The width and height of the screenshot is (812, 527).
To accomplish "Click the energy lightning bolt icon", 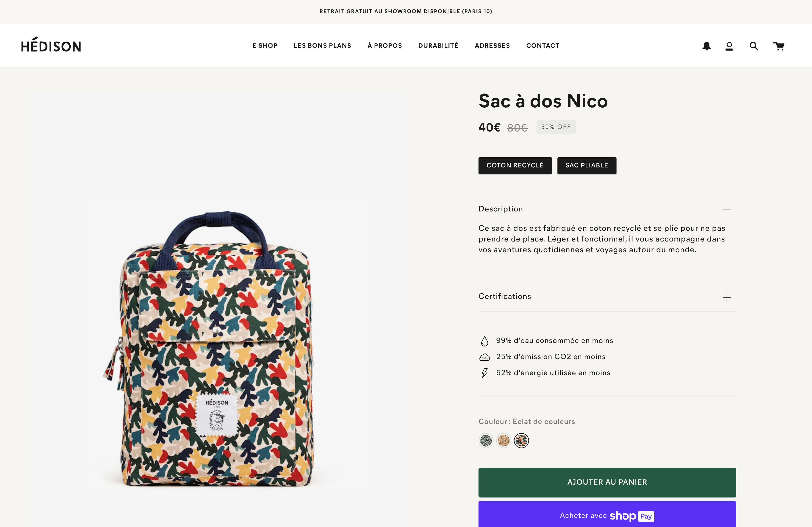I will coord(484,373).
